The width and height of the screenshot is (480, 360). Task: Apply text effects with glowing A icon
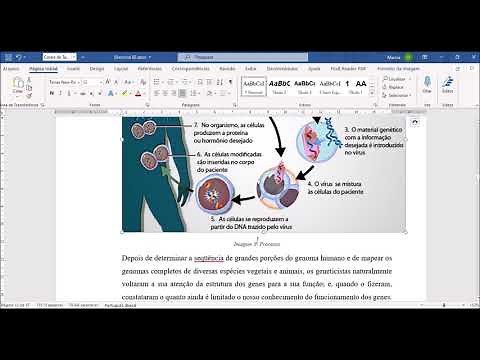click(x=111, y=93)
